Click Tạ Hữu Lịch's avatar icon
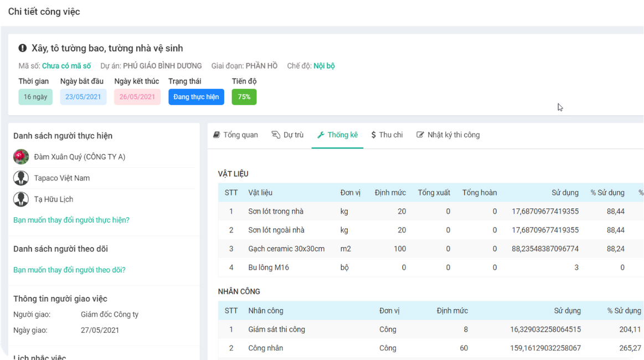 coord(21,199)
